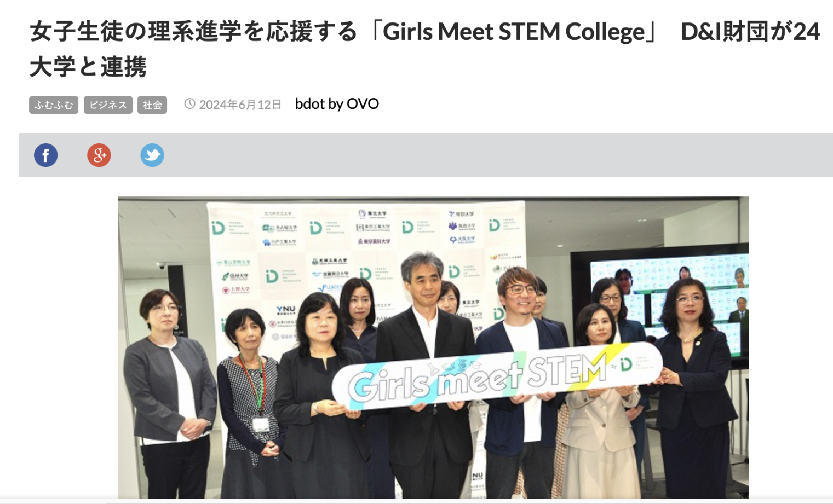
Task: Share the article via Twitter bird icon
Action: click(x=152, y=155)
